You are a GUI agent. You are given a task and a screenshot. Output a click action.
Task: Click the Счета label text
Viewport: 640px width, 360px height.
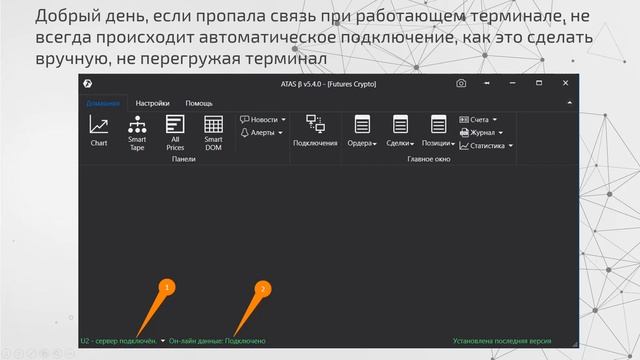coord(479,120)
